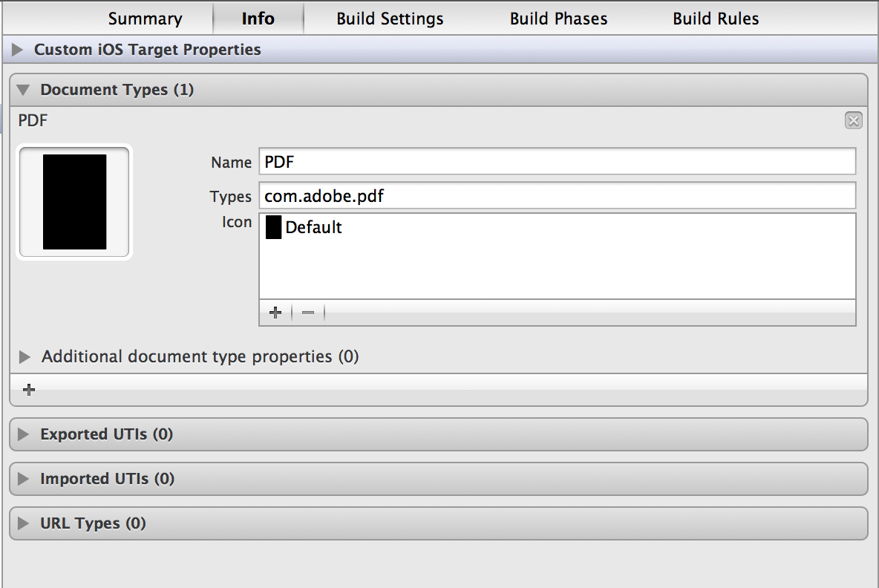This screenshot has width=879, height=588.
Task: Click the Types field com.adobe.pdf
Action: point(557,196)
